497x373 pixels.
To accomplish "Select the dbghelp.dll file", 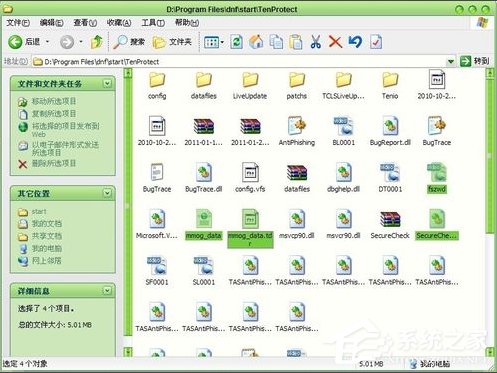I will pyautogui.click(x=343, y=178).
